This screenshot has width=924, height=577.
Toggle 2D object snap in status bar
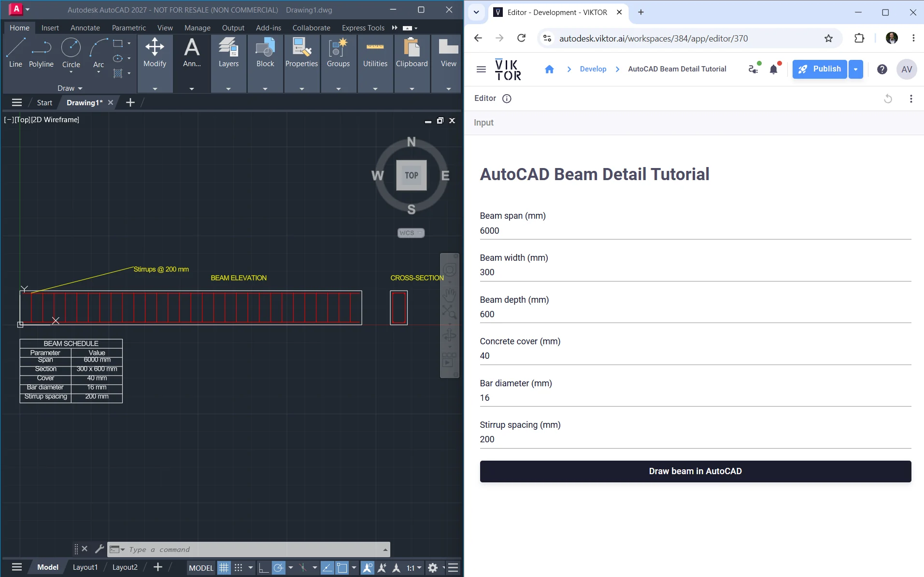[x=342, y=567]
